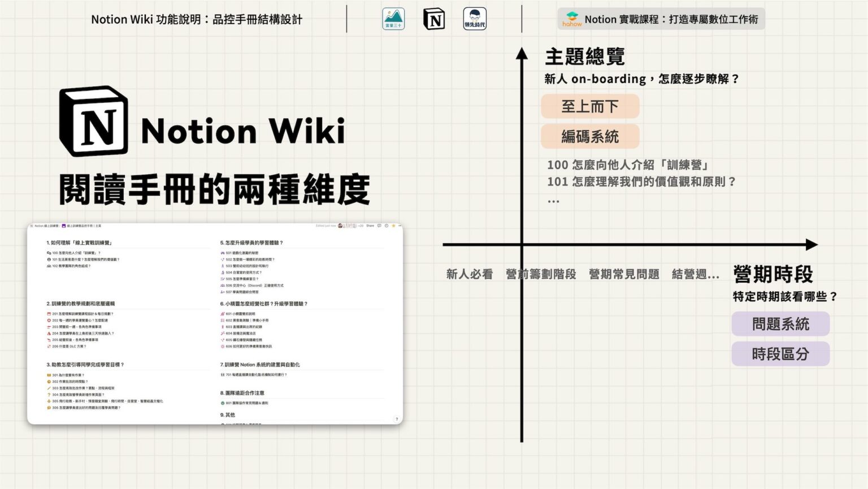
Task: Click the clock icon to view page updates
Action: coord(386,226)
